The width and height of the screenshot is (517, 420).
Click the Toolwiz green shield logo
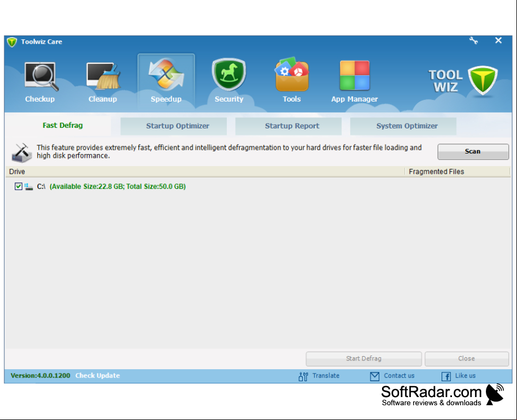[x=483, y=80]
